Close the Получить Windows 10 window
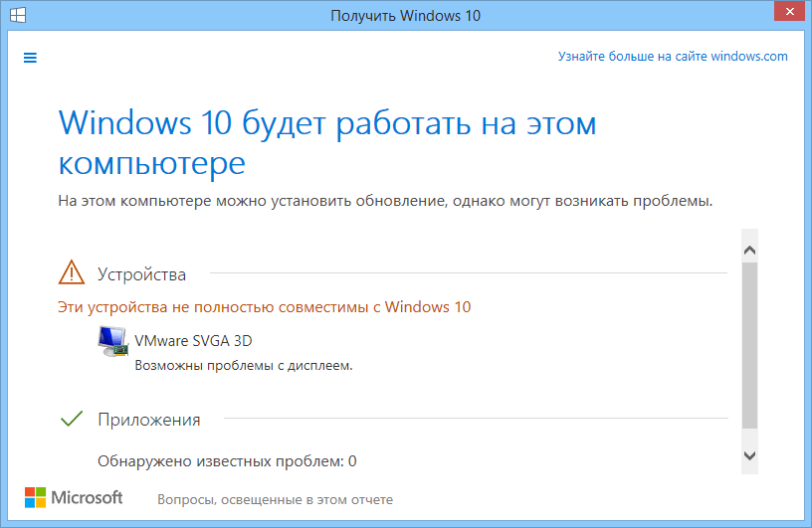This screenshot has height=528, width=812. point(789,11)
